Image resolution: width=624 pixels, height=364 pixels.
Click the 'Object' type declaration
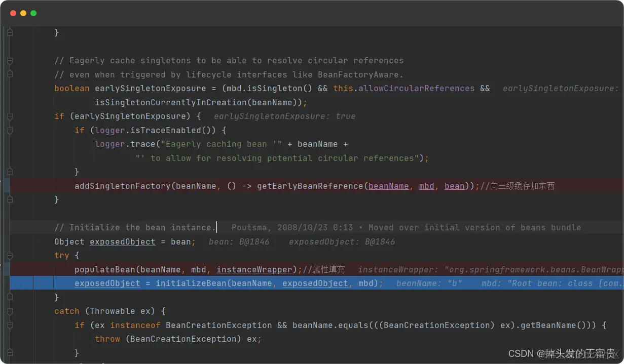click(x=69, y=241)
